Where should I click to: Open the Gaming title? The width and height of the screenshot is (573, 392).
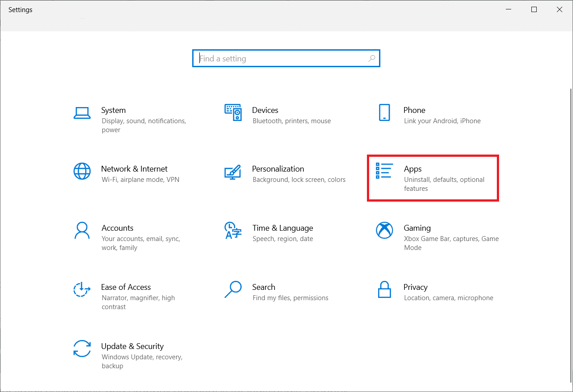coord(417,228)
